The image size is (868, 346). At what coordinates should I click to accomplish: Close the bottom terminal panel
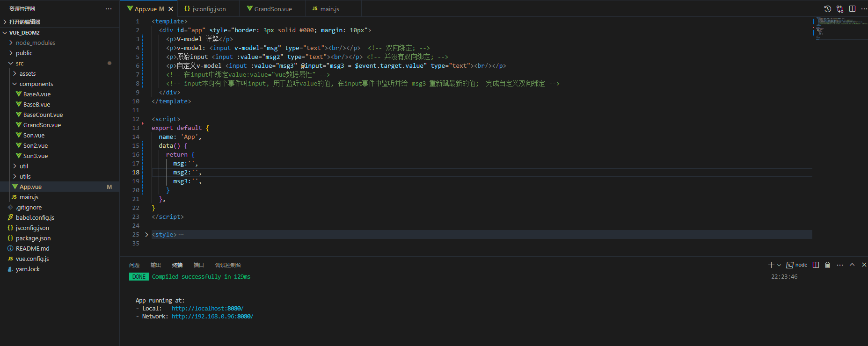pyautogui.click(x=864, y=265)
